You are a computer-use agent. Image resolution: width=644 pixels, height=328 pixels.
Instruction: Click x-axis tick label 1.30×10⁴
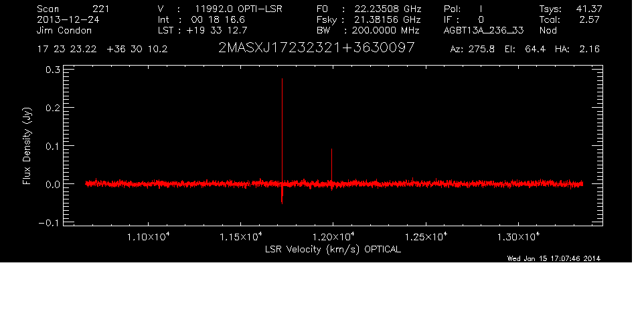518,236
